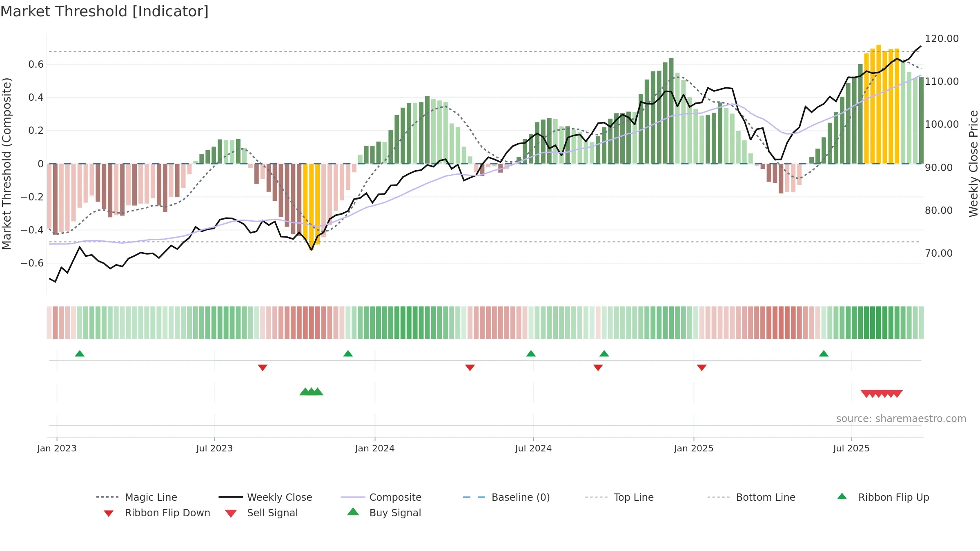Toggle the Top Line legend entry
980x551 pixels.
pos(619,497)
